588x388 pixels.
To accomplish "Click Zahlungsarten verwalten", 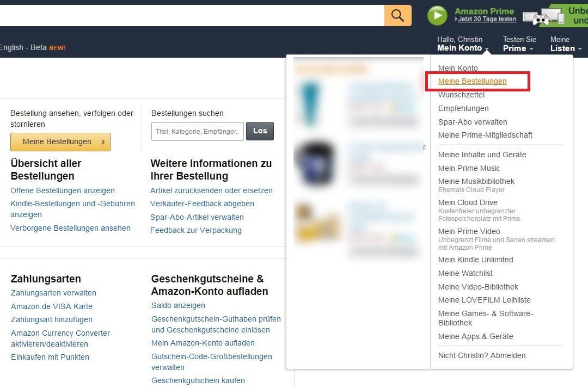I will click(x=53, y=293).
